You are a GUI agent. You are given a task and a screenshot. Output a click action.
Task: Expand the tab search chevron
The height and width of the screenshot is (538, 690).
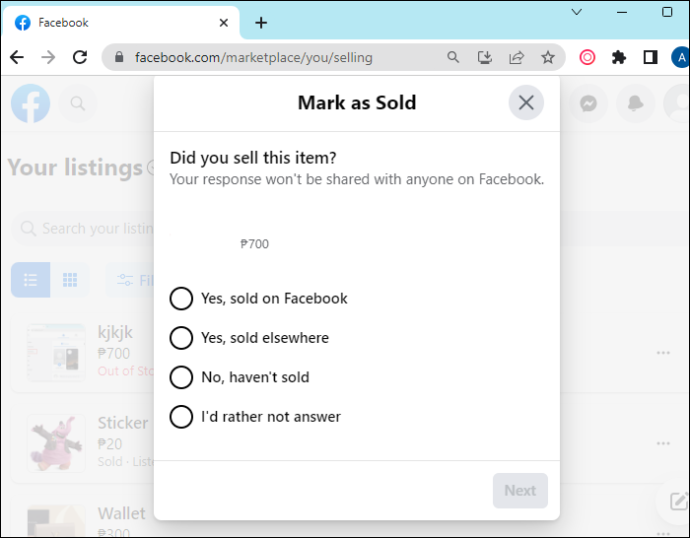point(576,12)
